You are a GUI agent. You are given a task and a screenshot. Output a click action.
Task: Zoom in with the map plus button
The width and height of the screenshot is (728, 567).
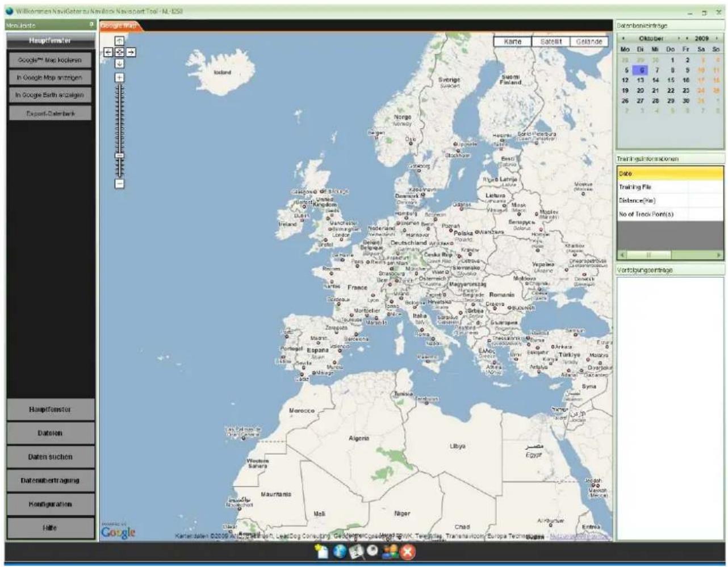coord(119,77)
